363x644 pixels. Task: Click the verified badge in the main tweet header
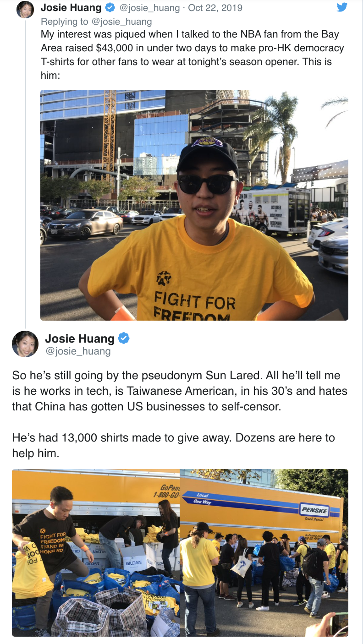click(124, 338)
